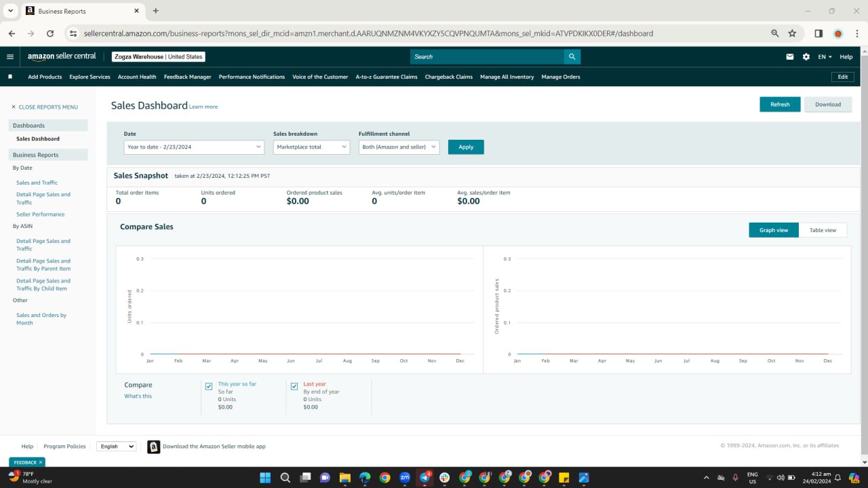The width and height of the screenshot is (868, 488).
Task: Open the Chrome profile avatar
Action: click(x=837, y=33)
